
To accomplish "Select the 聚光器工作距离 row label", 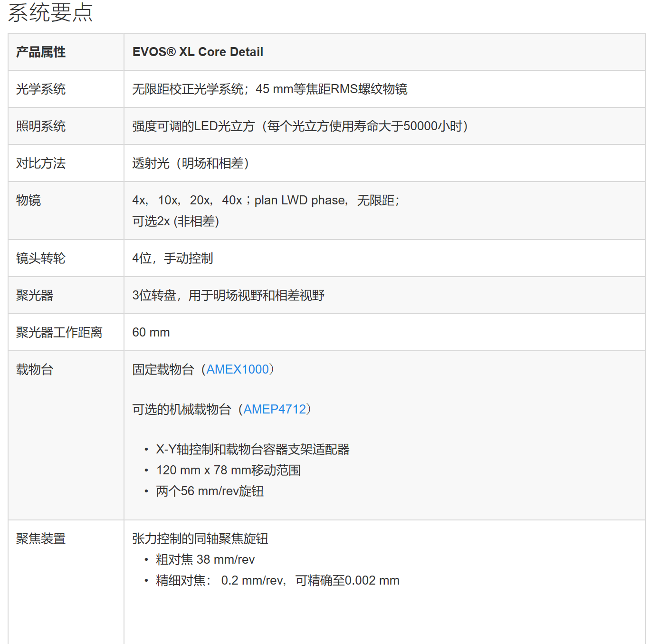I will 59,332.
